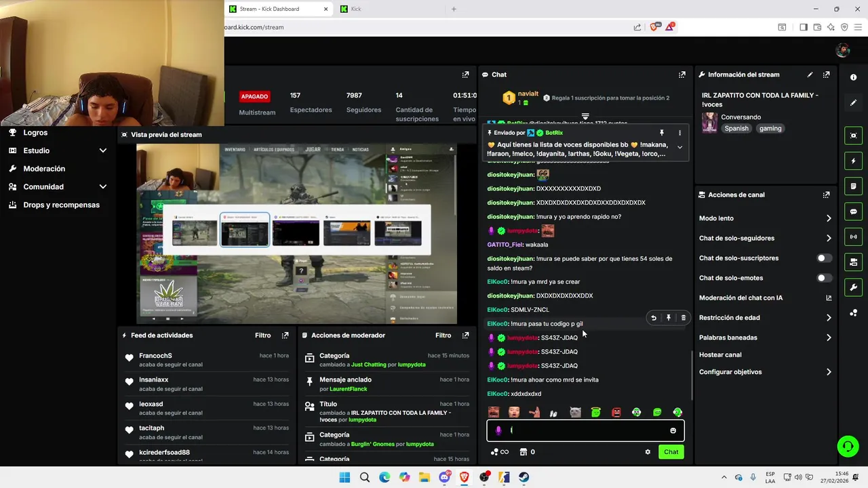Image resolution: width=868 pixels, height=488 pixels.
Task: Toggle chat bubble widget in right sidebar
Action: [x=853, y=211]
